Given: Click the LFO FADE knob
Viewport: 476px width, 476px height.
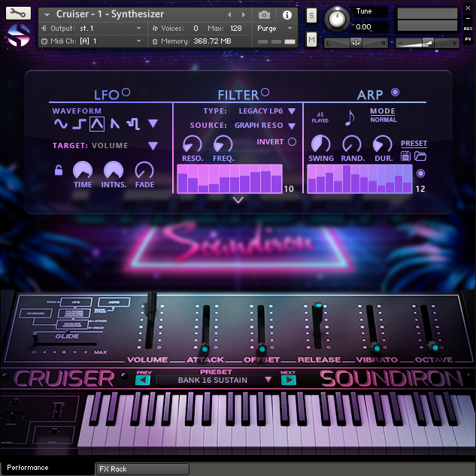Looking at the screenshot, I should click(144, 170).
